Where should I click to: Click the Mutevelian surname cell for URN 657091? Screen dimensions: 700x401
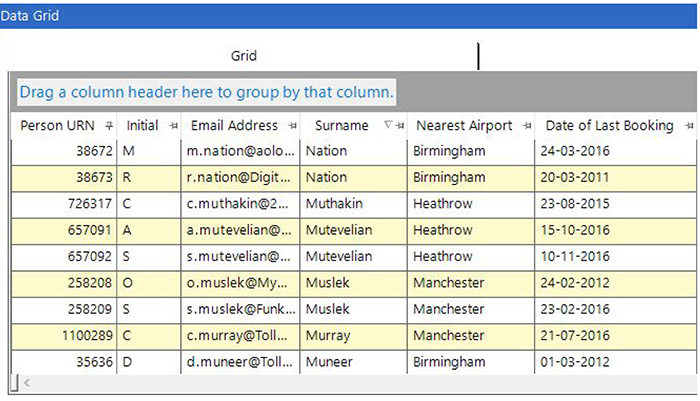338,230
